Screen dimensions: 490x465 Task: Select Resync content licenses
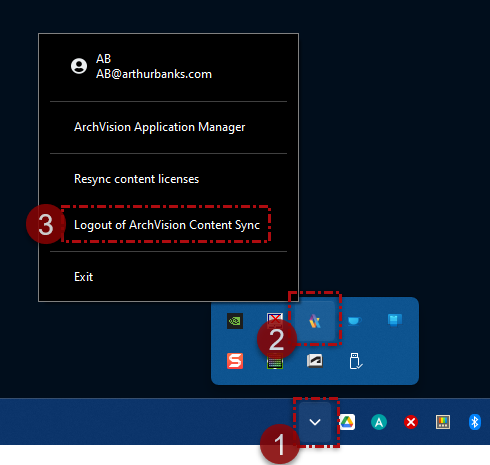click(x=136, y=179)
